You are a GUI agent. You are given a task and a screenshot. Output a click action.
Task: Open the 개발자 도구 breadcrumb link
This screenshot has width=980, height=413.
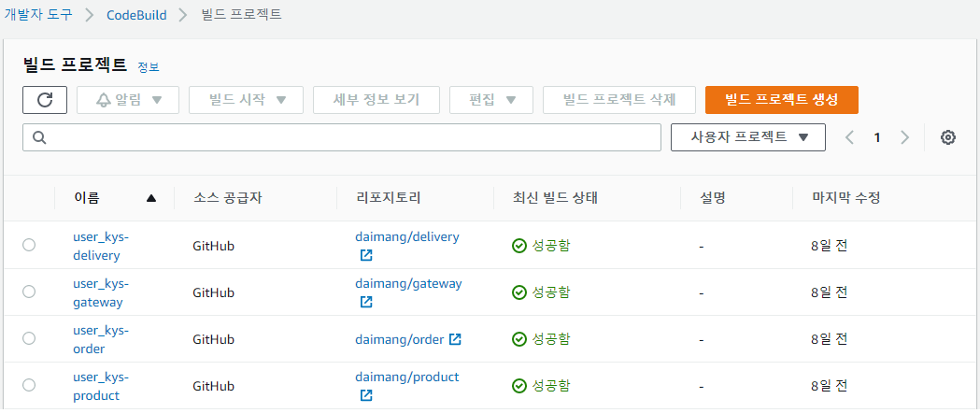(x=38, y=14)
